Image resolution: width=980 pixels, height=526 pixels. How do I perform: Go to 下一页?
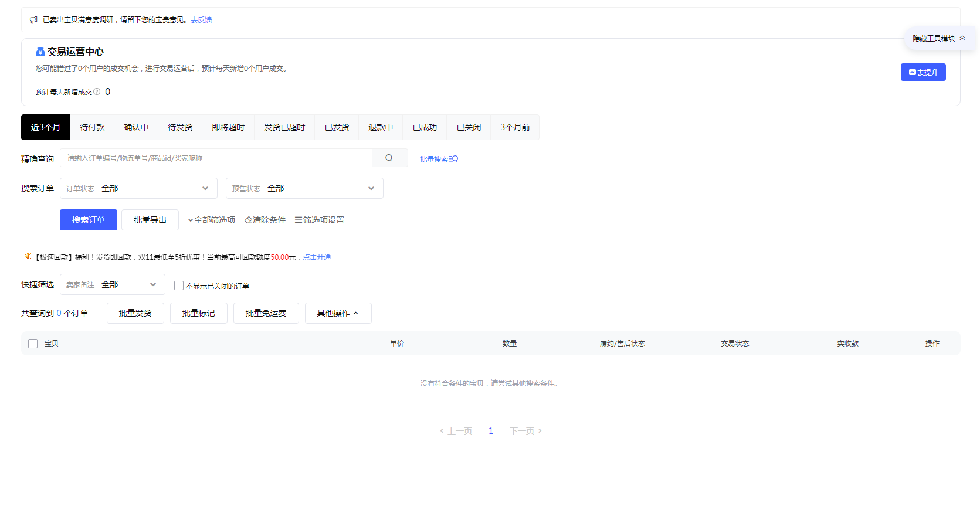(x=526, y=431)
